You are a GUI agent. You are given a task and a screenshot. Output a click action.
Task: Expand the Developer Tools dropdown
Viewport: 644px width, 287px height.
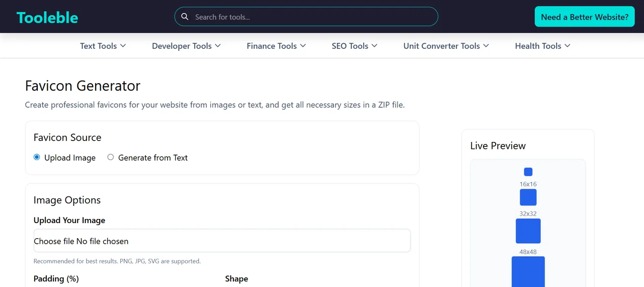point(187,46)
